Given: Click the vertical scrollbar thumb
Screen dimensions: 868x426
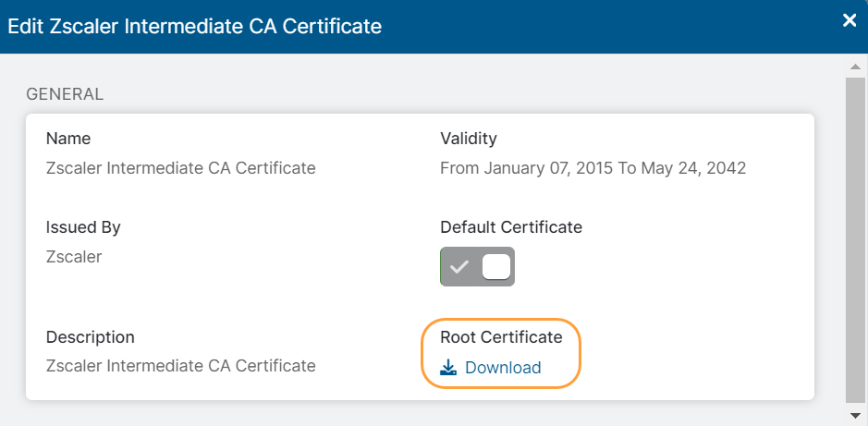Looking at the screenshot, I should 855,238.
